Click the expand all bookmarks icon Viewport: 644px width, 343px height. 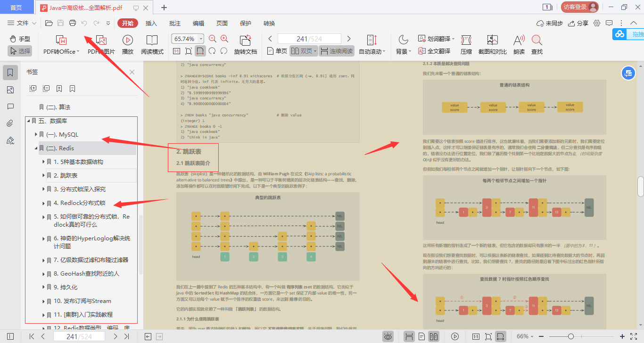[33, 88]
